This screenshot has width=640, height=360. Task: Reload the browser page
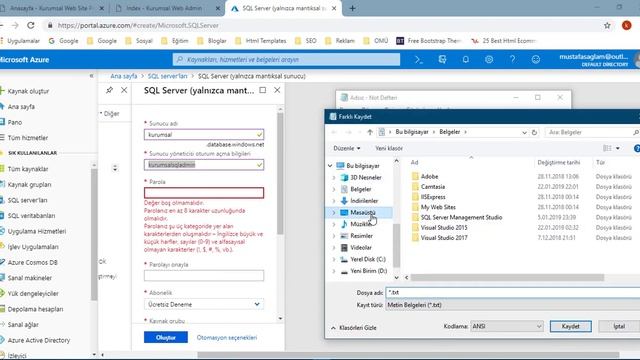[x=31, y=25]
